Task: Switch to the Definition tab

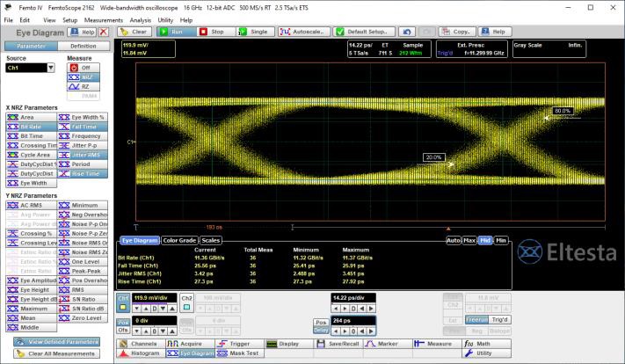Action: 84,46
